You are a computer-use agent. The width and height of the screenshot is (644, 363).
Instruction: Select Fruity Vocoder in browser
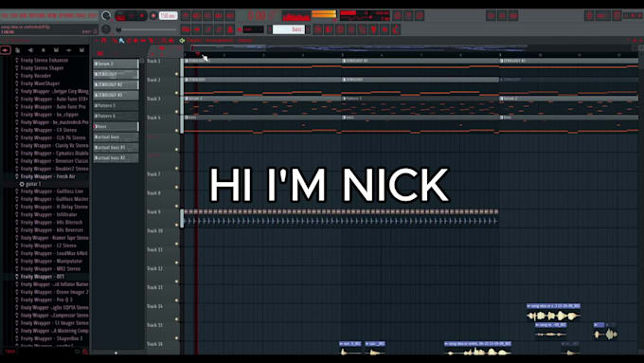coord(36,76)
